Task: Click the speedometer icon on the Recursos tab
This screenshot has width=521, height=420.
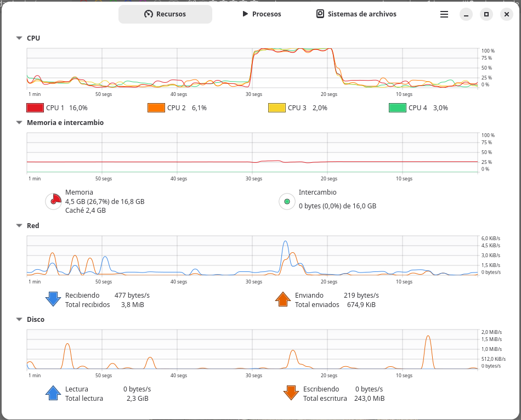Action: point(149,14)
